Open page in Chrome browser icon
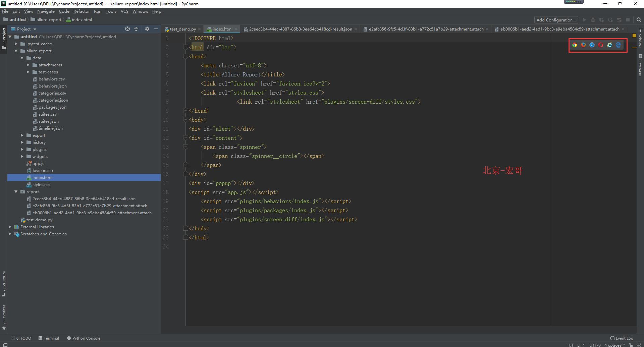 575,45
